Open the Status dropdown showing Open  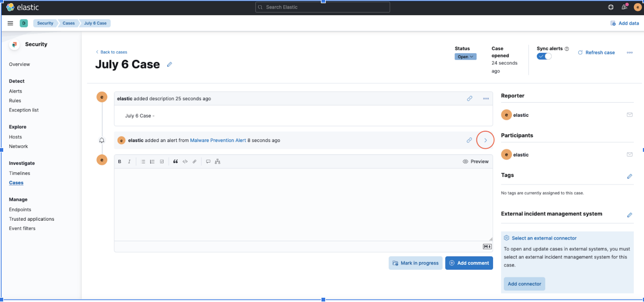pos(465,57)
